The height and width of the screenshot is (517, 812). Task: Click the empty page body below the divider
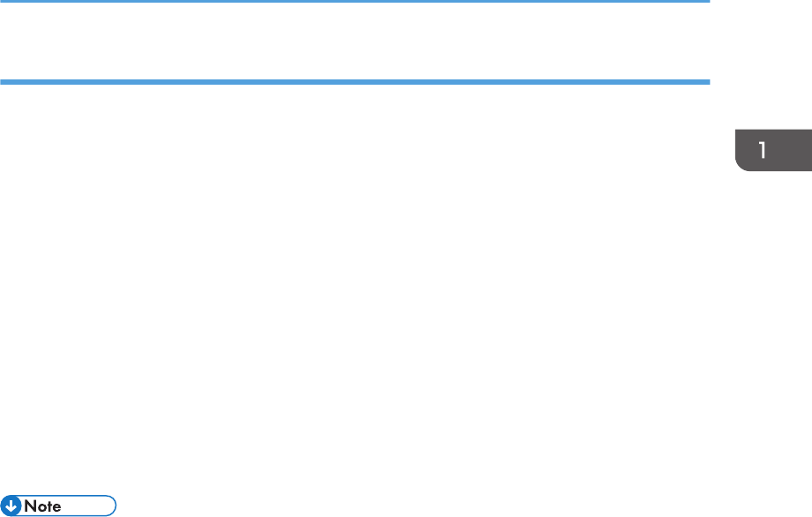354,285
